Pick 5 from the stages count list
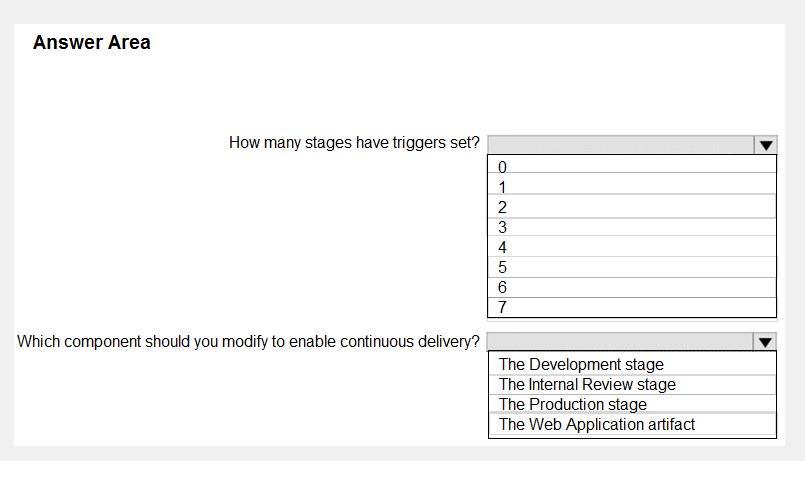The image size is (805, 482). pos(632,267)
